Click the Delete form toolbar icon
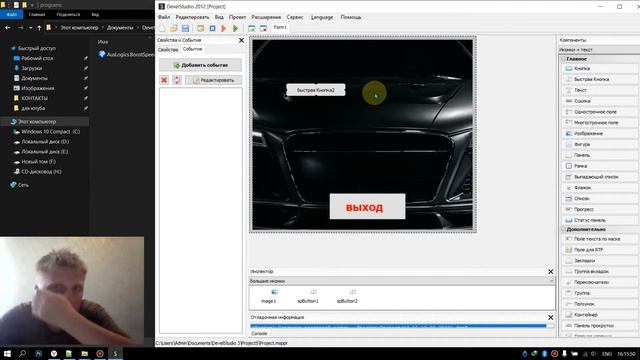 click(x=263, y=28)
